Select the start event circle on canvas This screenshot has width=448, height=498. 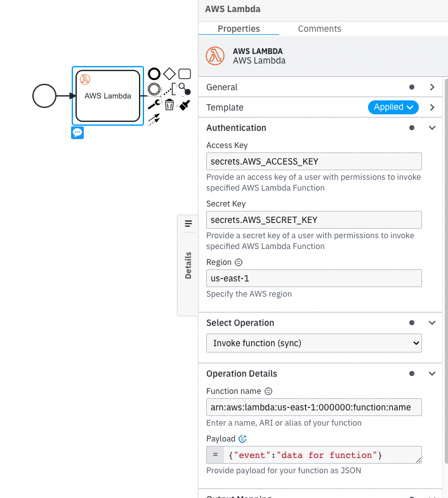[x=44, y=96]
